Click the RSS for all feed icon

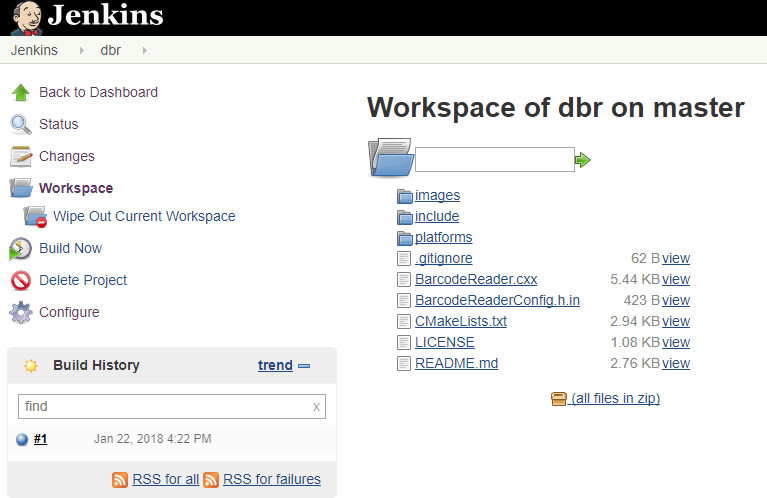click(x=120, y=480)
